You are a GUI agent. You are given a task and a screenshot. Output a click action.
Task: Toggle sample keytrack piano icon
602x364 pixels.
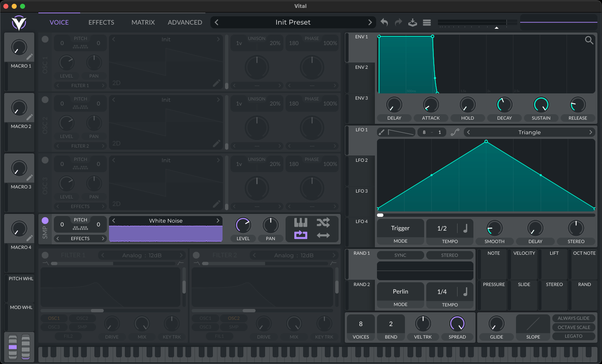pos(301,222)
